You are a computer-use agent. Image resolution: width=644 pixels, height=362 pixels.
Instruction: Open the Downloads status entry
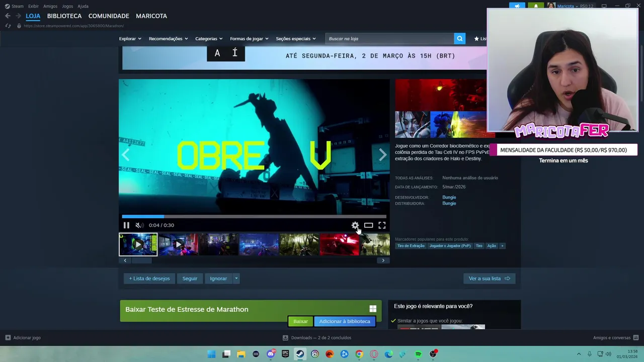click(x=317, y=338)
